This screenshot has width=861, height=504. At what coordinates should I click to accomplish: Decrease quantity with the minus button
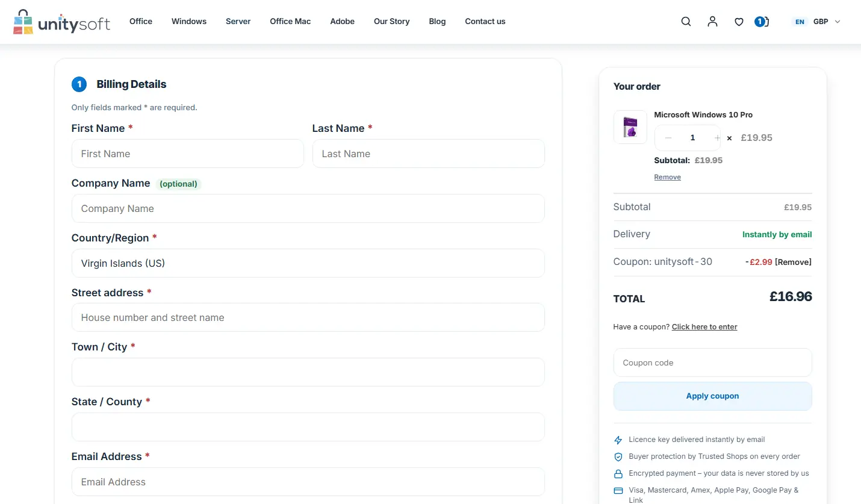click(668, 138)
